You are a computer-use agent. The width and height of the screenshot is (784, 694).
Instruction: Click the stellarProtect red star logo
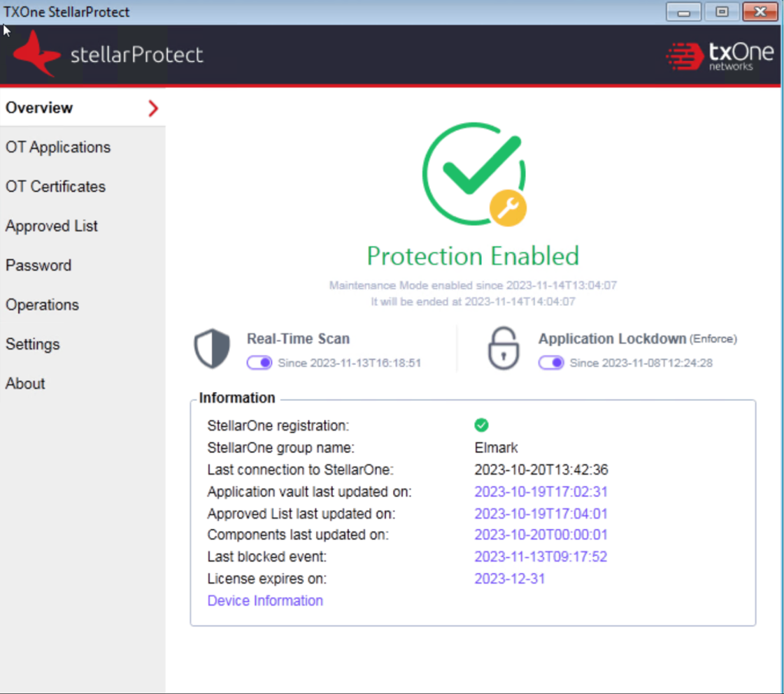36,54
